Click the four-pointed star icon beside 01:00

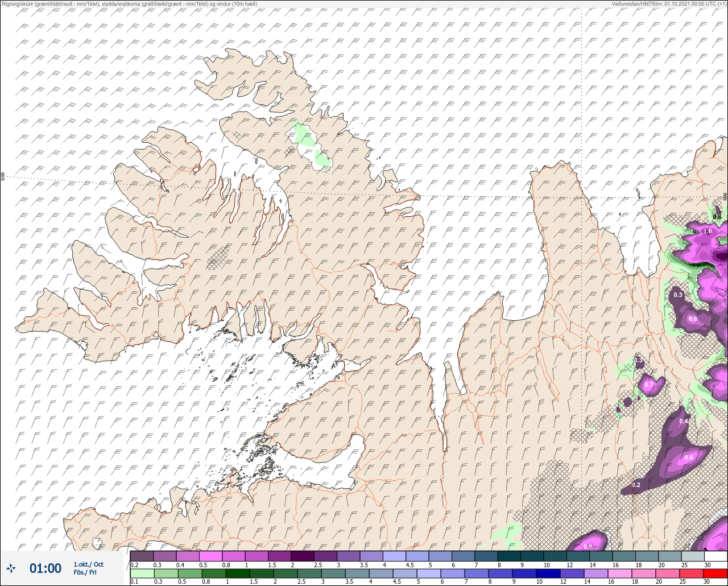click(11, 568)
